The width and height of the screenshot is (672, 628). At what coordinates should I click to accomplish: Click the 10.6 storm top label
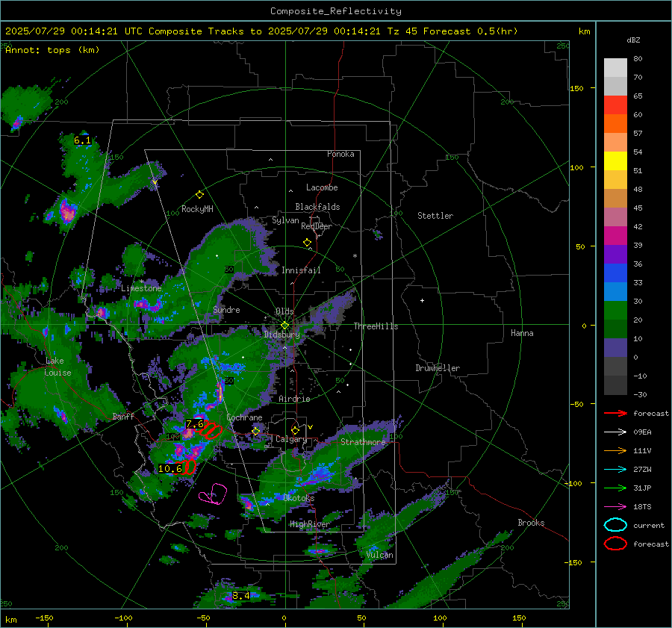170,468
